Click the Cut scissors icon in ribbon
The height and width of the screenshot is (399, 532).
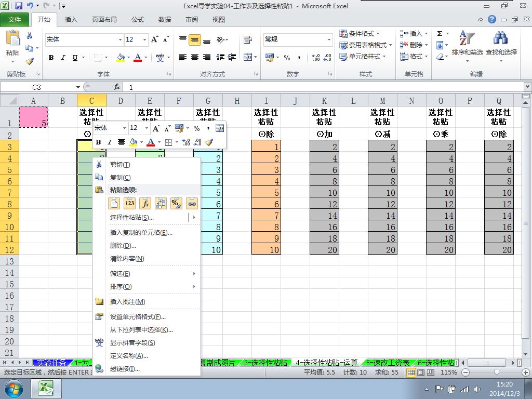pyautogui.click(x=30, y=36)
